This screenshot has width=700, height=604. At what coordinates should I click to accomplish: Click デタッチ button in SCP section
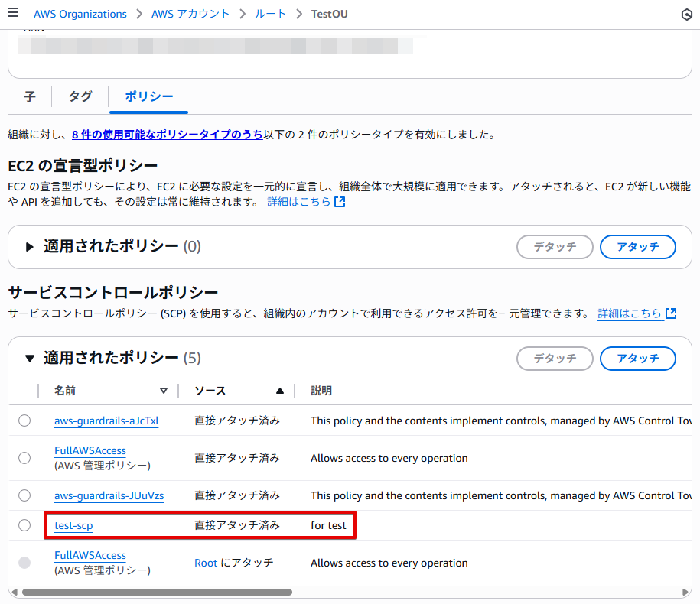pyautogui.click(x=555, y=359)
